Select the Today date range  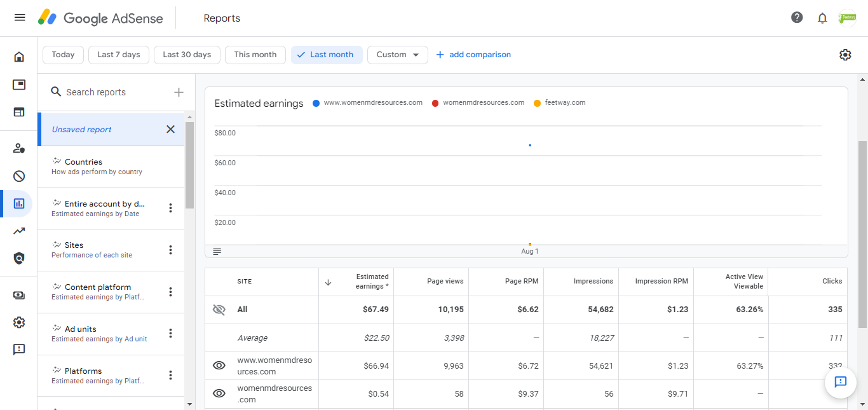63,55
